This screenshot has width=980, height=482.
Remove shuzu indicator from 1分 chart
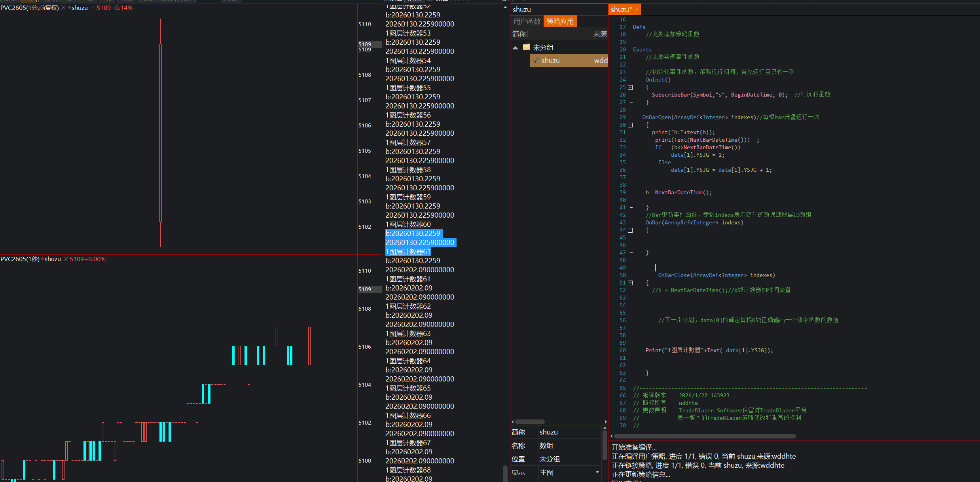93,8
